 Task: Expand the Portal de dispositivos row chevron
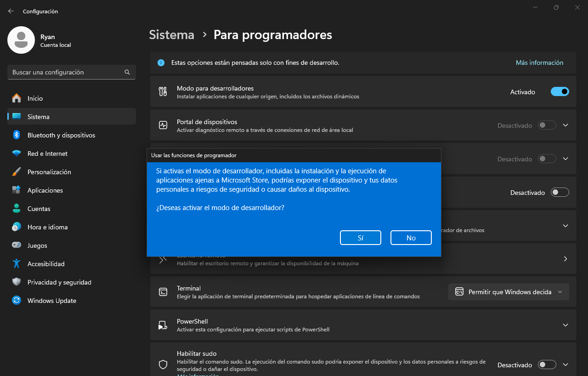565,125
